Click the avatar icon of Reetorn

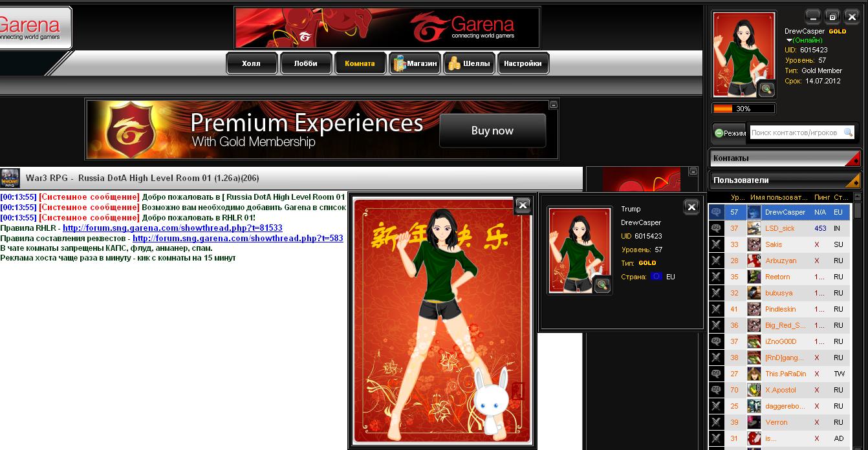(754, 277)
